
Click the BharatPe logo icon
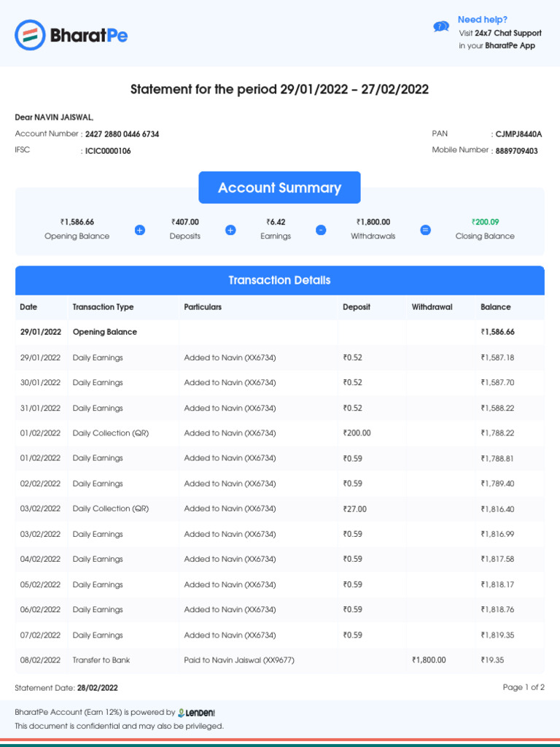[30, 34]
